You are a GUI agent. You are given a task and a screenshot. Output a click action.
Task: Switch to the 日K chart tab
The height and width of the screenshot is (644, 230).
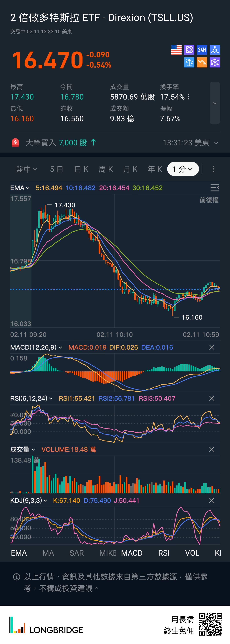(x=81, y=169)
